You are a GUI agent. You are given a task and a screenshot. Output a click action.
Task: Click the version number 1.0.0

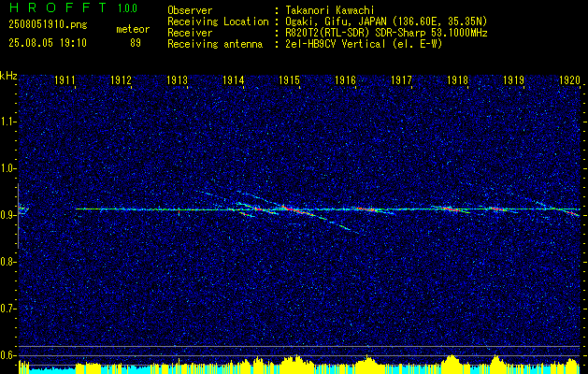point(127,8)
